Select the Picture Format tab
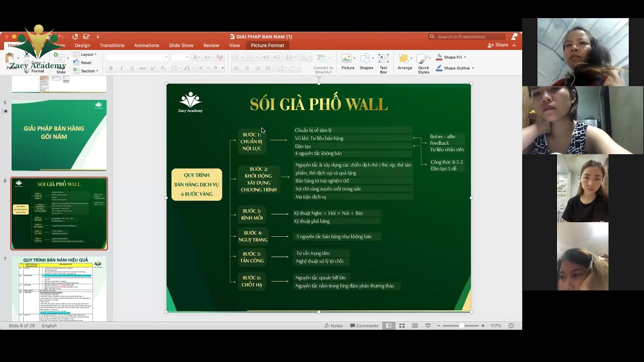 click(x=267, y=45)
